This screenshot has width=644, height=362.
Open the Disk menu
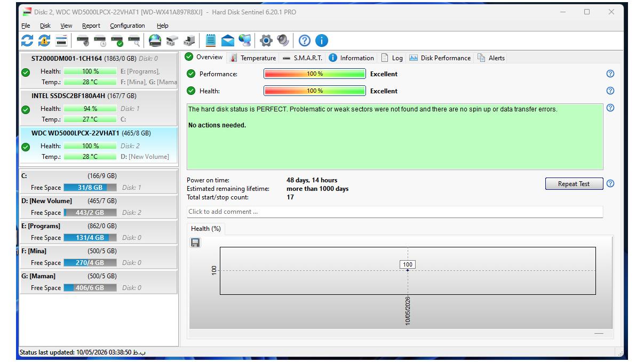45,26
